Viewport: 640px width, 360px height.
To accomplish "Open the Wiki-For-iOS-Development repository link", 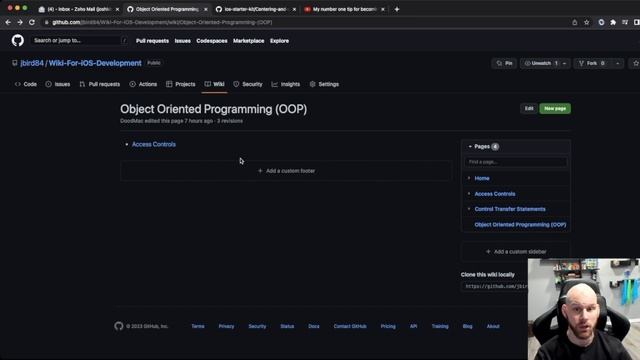I will point(95,63).
